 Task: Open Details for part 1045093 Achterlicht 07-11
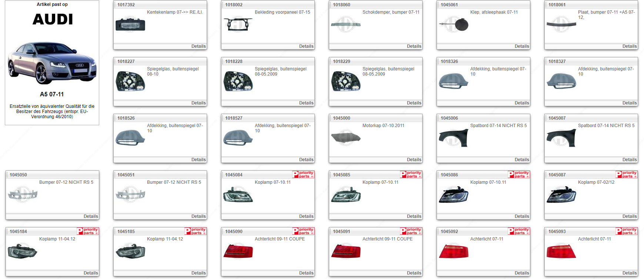pyautogui.click(x=630, y=273)
